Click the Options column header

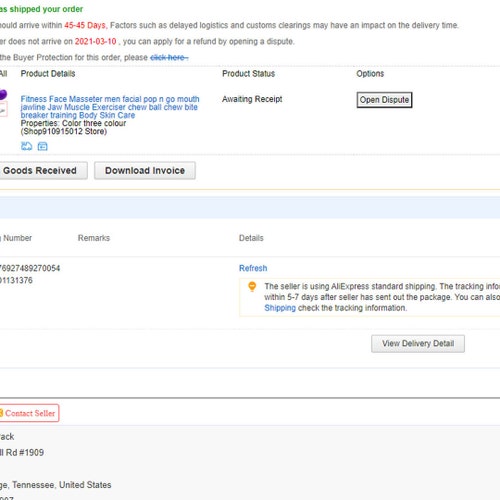(x=370, y=73)
